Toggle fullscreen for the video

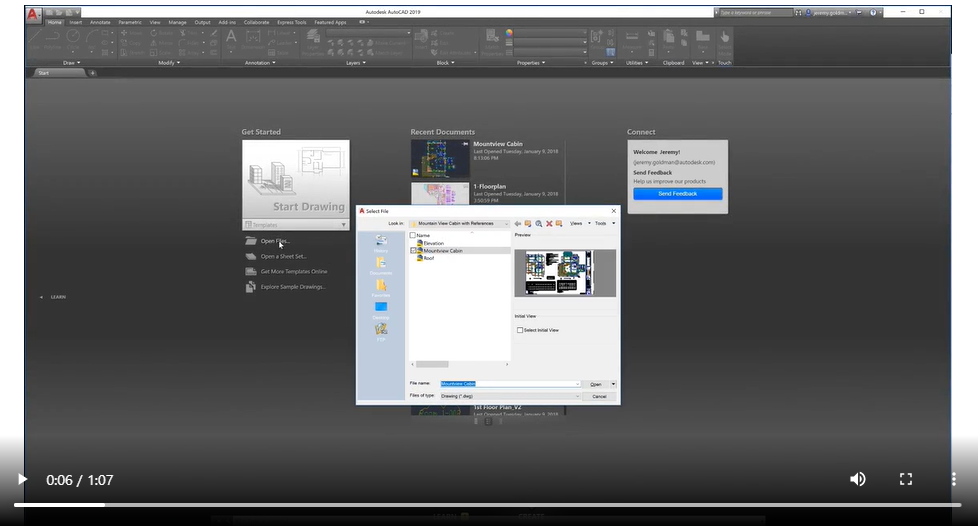[x=906, y=479]
